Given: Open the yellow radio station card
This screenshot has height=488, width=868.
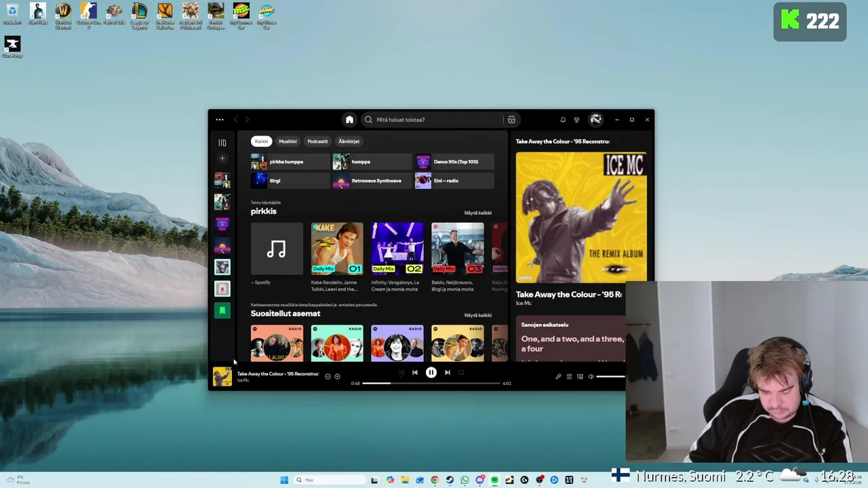Looking at the screenshot, I should click(458, 343).
